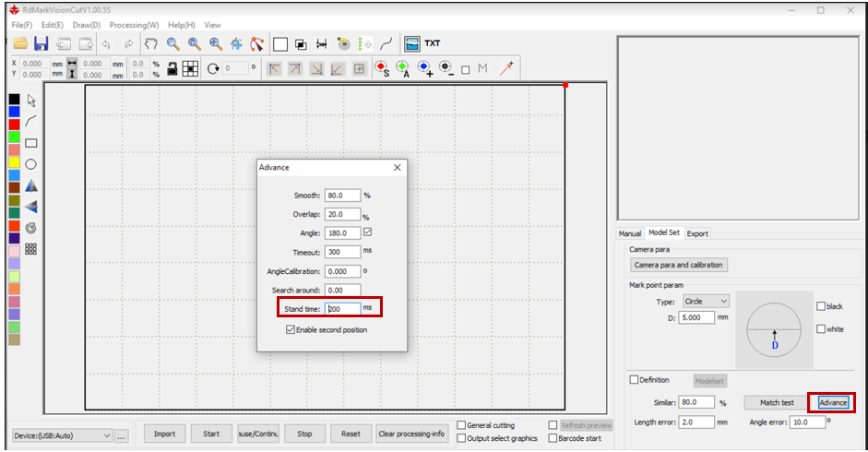Enable Output select graphics checkbox
868x452 pixels.
pyautogui.click(x=461, y=438)
